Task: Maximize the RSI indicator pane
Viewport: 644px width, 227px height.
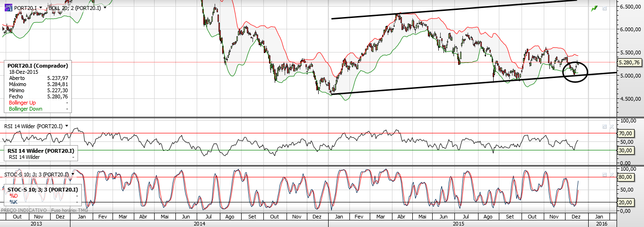Action: tap(604, 127)
